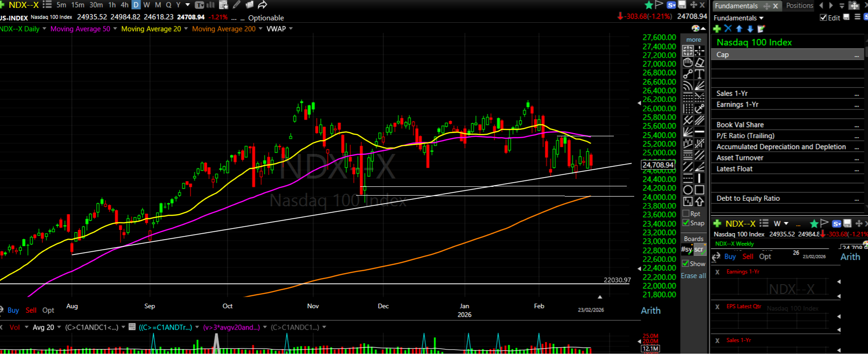Select the anchor drawing tool
This screenshot has width=868, height=356.
tap(699, 108)
